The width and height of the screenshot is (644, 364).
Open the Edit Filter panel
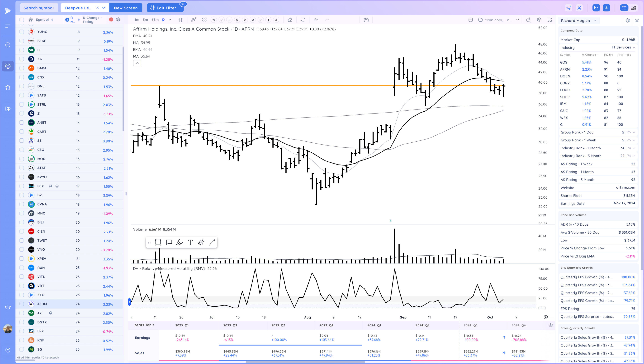[165, 8]
